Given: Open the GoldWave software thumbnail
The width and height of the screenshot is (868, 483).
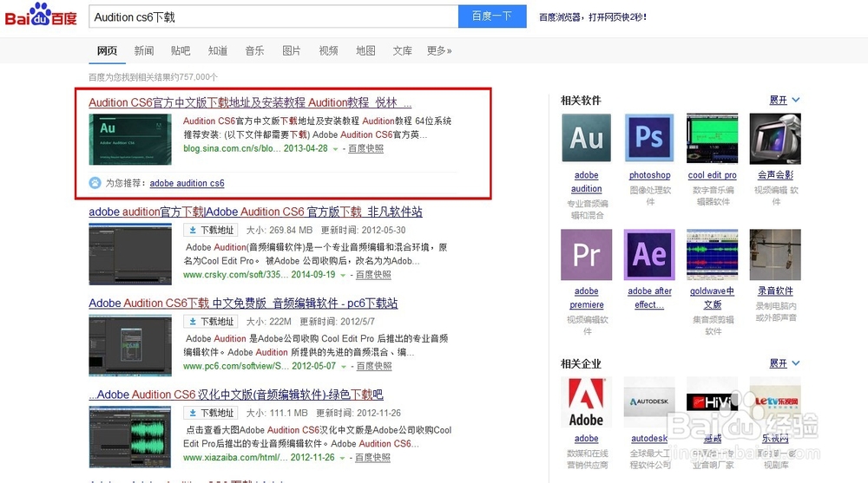Looking at the screenshot, I should click(x=712, y=254).
